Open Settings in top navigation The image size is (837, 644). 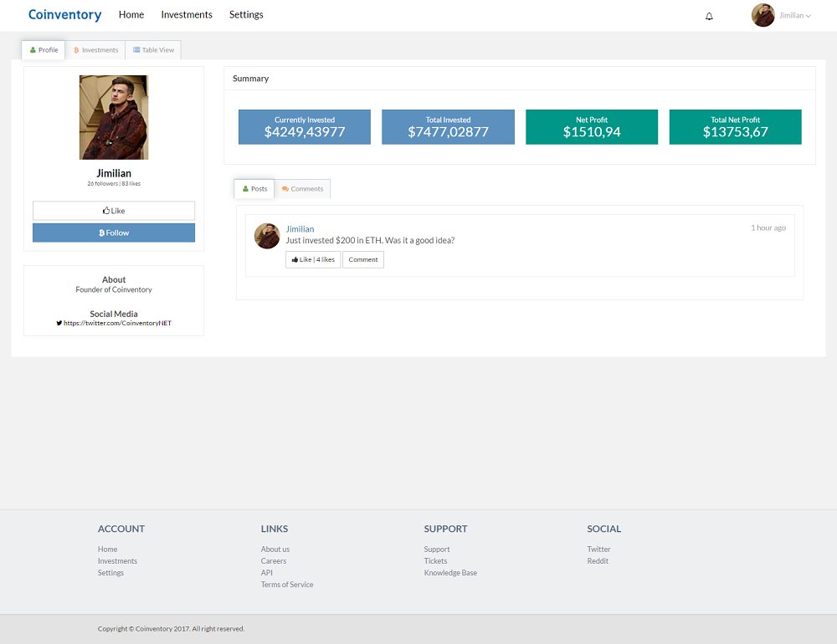(x=246, y=15)
